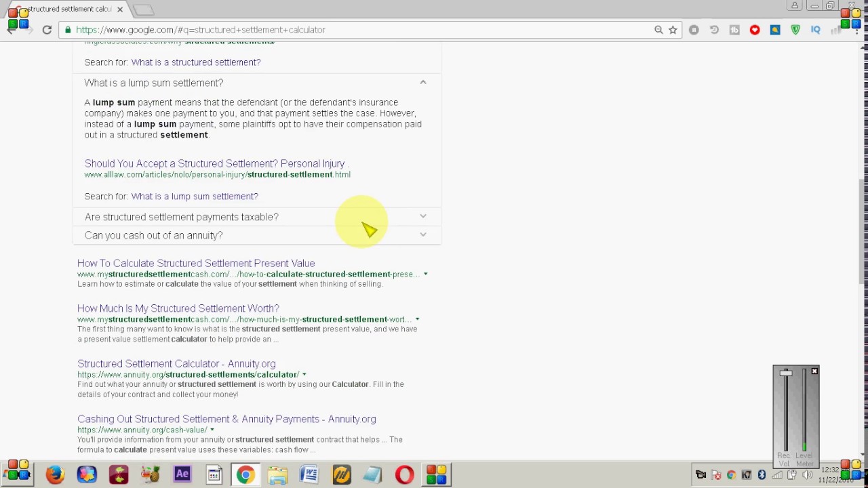Open Microsoft Word from the taskbar

pyautogui.click(x=309, y=474)
